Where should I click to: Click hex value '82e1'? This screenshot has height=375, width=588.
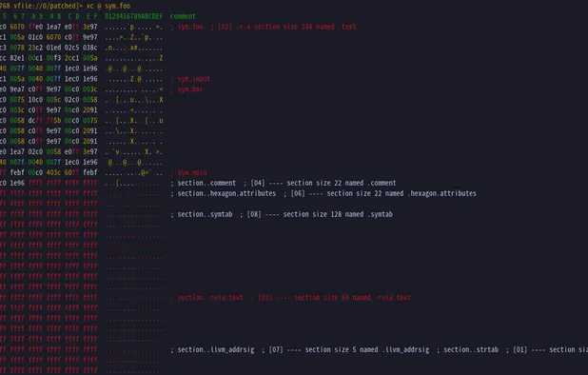click(17, 58)
